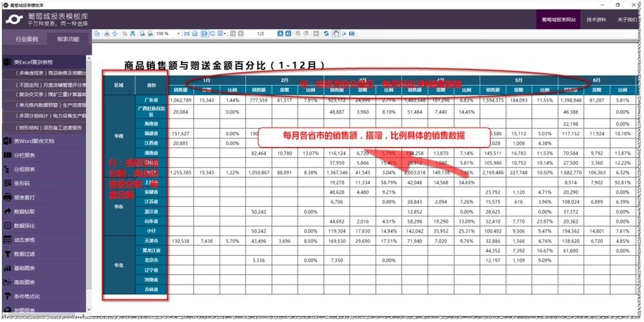Screen dimensions: 644x322
Task: Expand the 数据深化 category
Action: coord(44,225)
